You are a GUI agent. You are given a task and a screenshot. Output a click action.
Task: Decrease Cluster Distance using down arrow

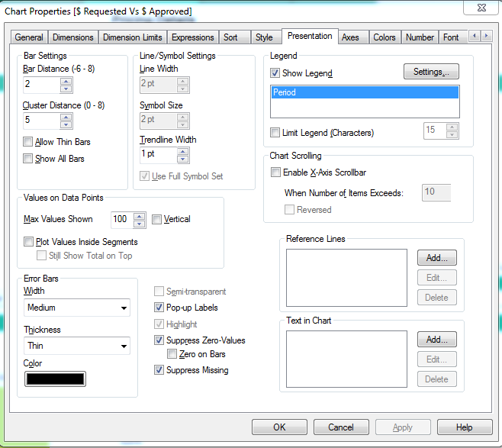(66, 124)
